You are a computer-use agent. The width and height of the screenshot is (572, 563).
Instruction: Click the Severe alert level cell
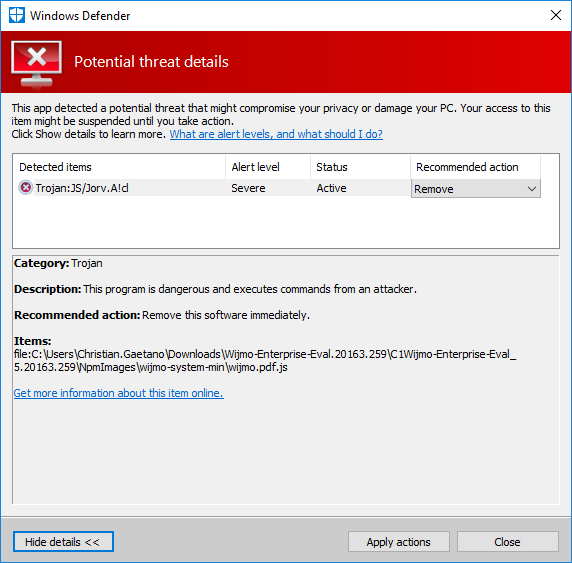point(248,188)
